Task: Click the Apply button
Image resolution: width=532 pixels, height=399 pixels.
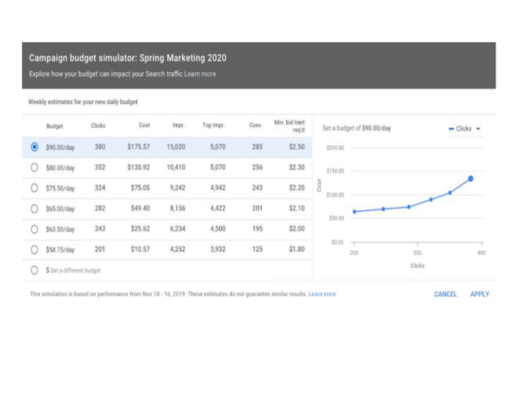Action: point(480,294)
